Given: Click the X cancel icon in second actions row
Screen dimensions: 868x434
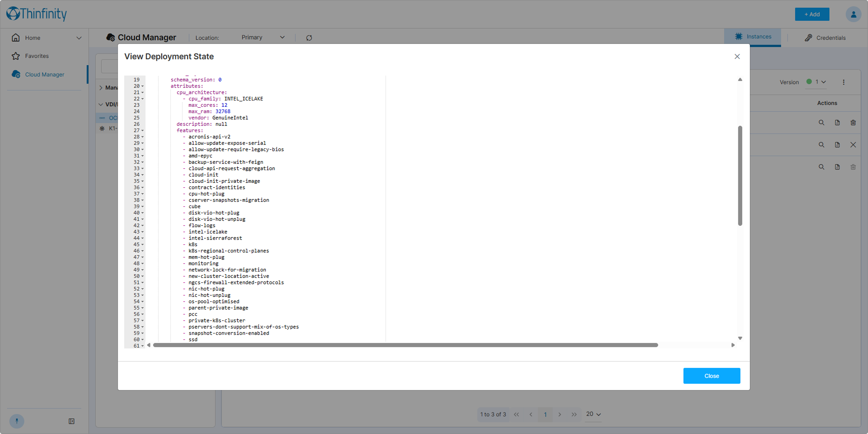Looking at the screenshot, I should click(853, 145).
